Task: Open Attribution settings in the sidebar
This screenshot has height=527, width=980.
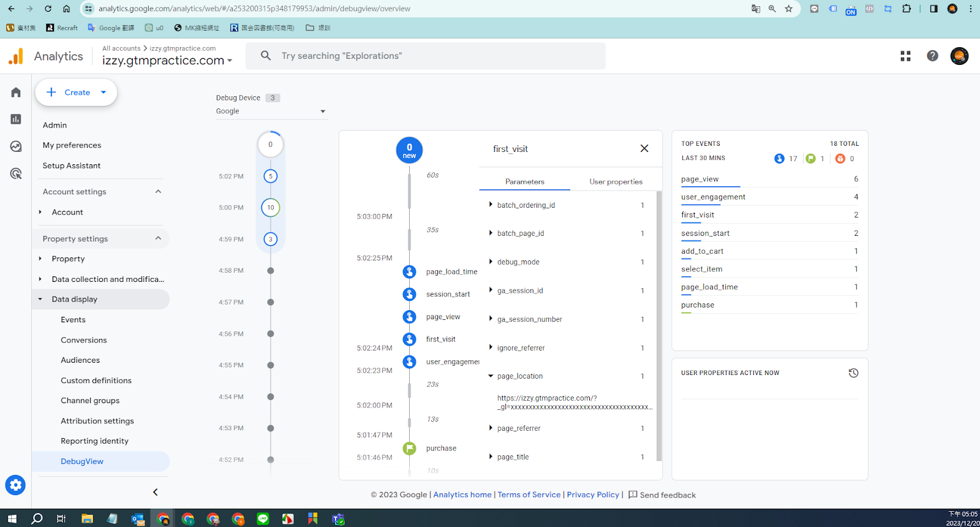Action: (97, 421)
